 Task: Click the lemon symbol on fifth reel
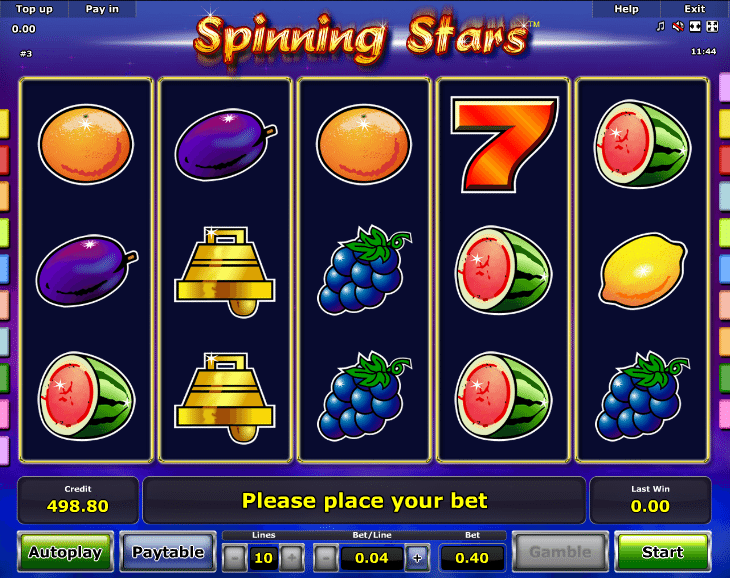(x=642, y=270)
